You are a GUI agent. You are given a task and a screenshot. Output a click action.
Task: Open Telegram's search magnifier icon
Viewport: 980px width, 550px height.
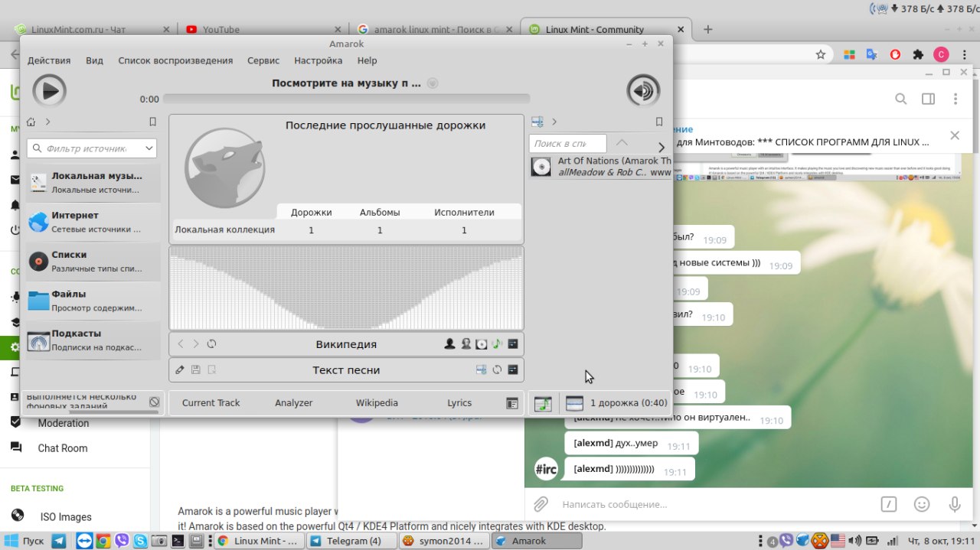coord(901,99)
